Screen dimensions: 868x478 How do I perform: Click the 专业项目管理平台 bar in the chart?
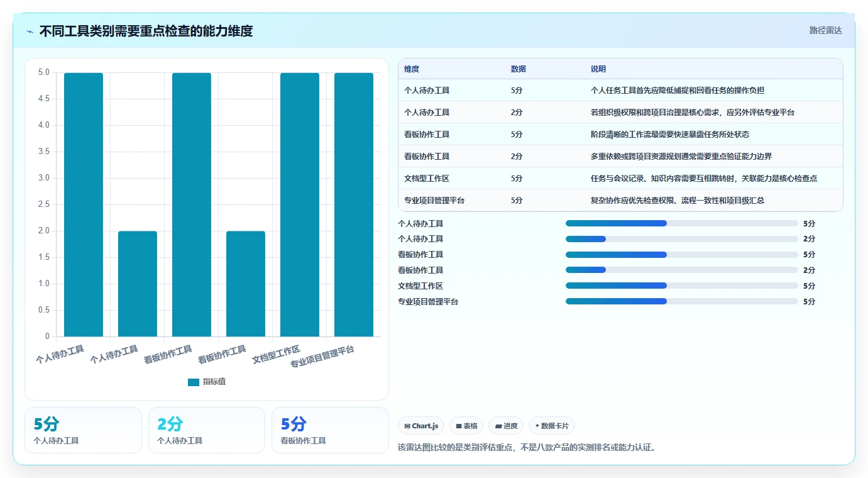click(x=354, y=204)
